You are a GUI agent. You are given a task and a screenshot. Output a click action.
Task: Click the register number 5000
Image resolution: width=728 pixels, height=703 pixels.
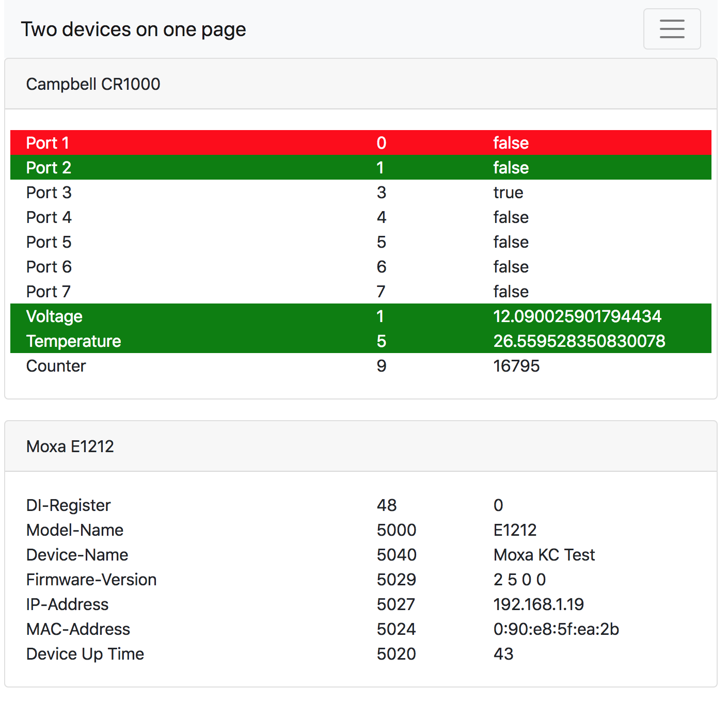(397, 530)
